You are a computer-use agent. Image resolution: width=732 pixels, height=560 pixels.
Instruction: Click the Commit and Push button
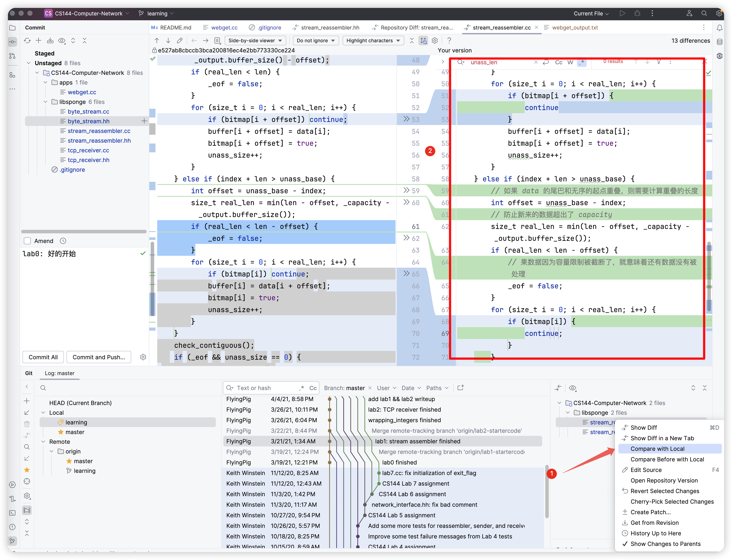[99, 357]
